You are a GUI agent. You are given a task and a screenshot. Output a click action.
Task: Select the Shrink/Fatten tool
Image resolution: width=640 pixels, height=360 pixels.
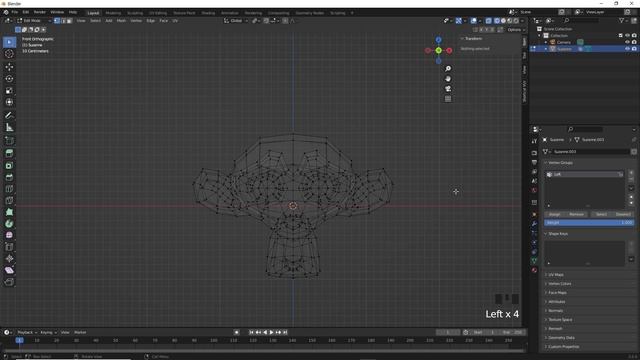[9, 259]
